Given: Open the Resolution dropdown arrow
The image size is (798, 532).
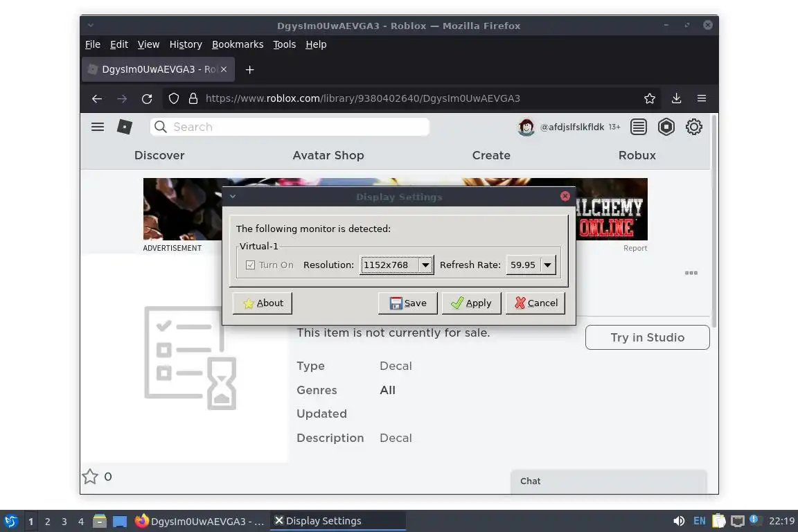Looking at the screenshot, I should coord(425,265).
